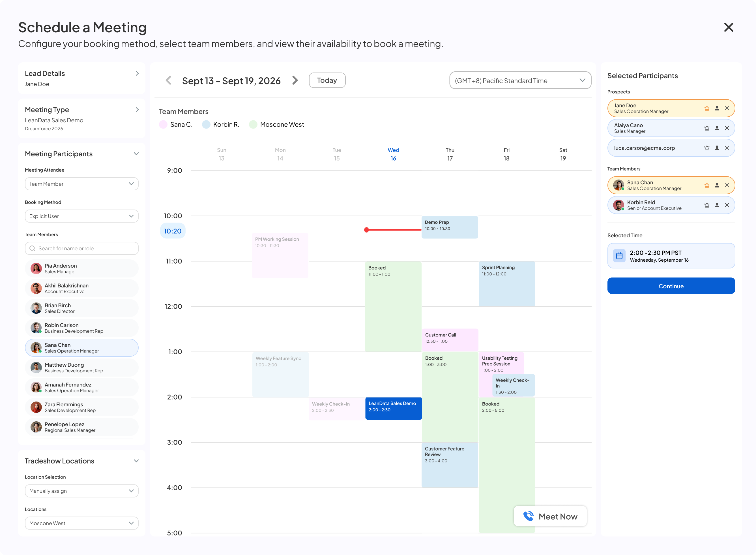Screen dimensions: 756x555
Task: Click the Thu 17 day header
Action: (450, 154)
